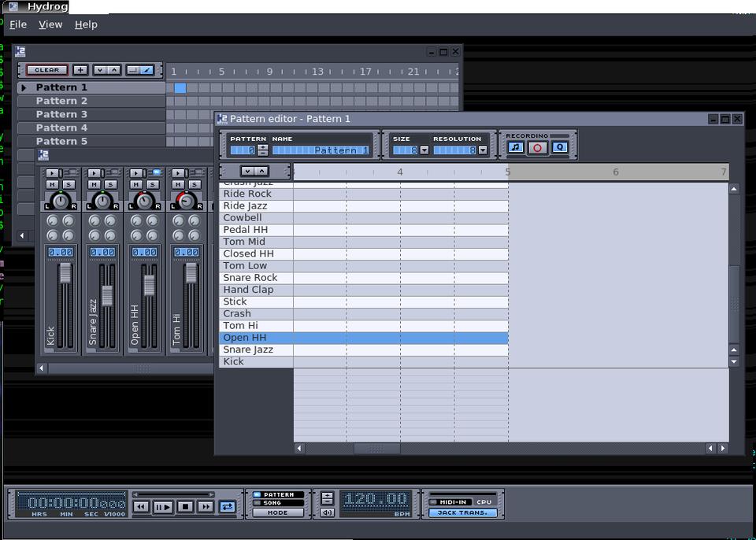Click the Kick channel volume fader
Screen dimensions: 756x540
(65, 274)
